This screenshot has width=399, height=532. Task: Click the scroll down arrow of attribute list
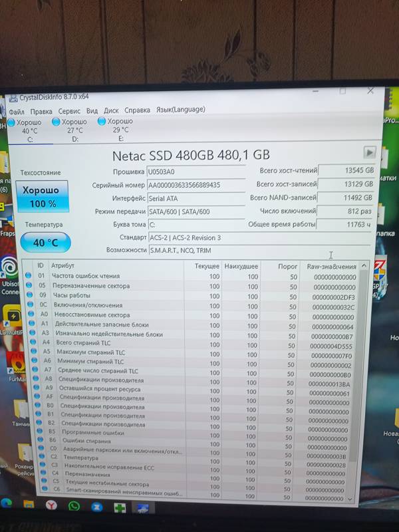click(350, 499)
